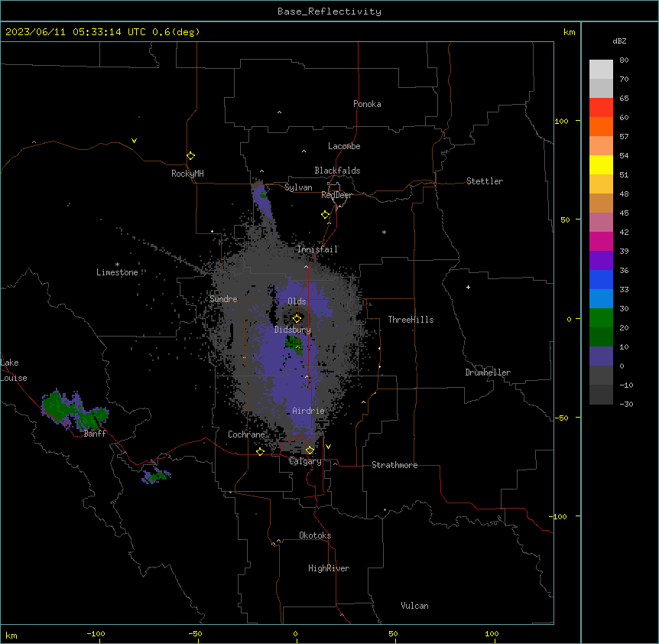Click the Sylvan town label
This screenshot has height=644, width=659.
(298, 187)
